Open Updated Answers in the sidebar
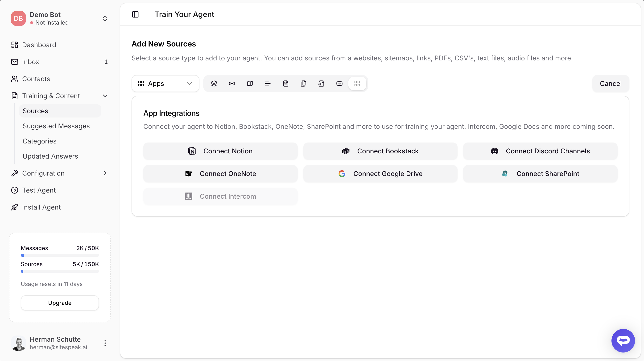This screenshot has width=644, height=361. pyautogui.click(x=50, y=156)
